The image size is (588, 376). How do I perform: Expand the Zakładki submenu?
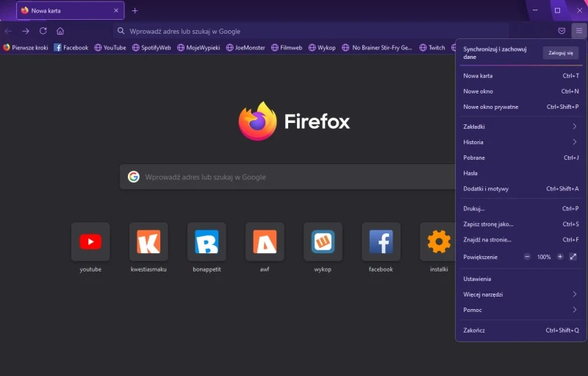coord(521,127)
